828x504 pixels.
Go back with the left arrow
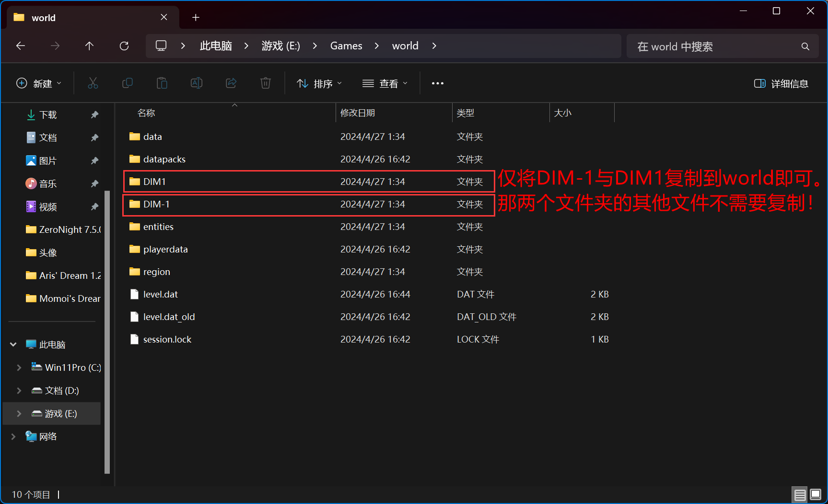(21, 46)
